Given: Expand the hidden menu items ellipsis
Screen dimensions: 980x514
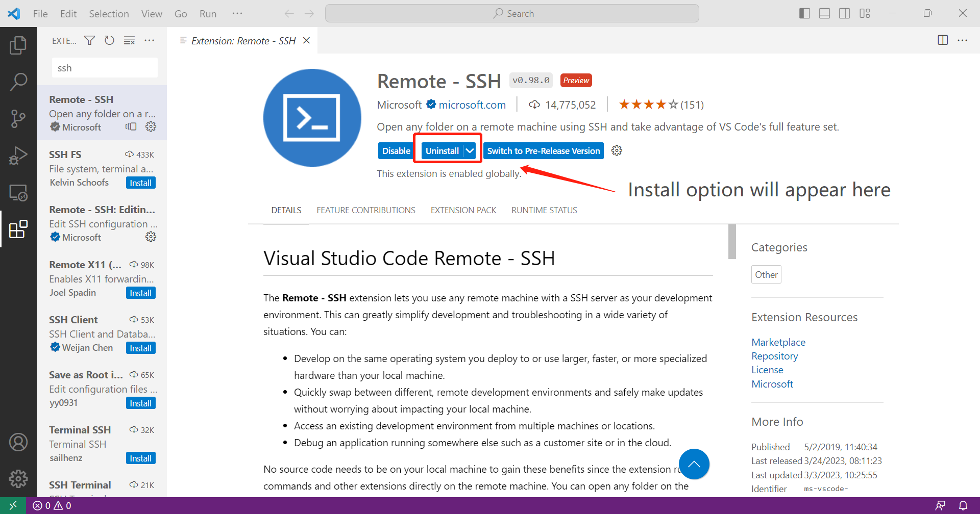Looking at the screenshot, I should pyautogui.click(x=237, y=13).
